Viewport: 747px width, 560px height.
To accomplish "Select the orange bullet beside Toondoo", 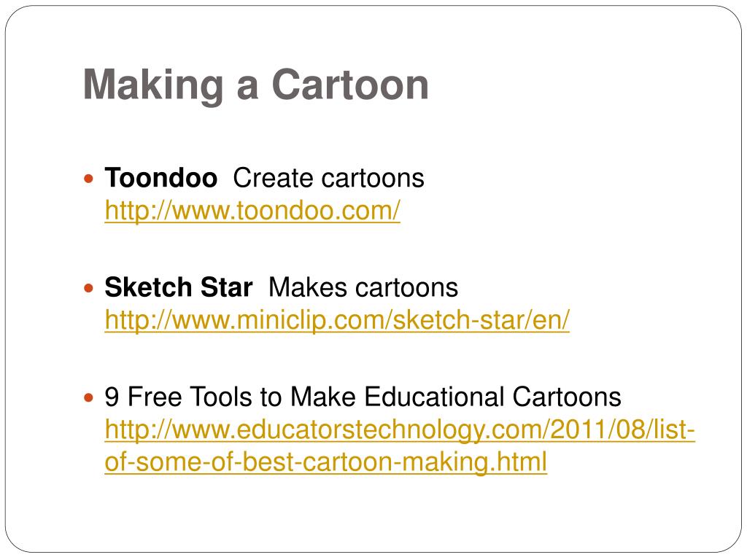I will pos(88,179).
